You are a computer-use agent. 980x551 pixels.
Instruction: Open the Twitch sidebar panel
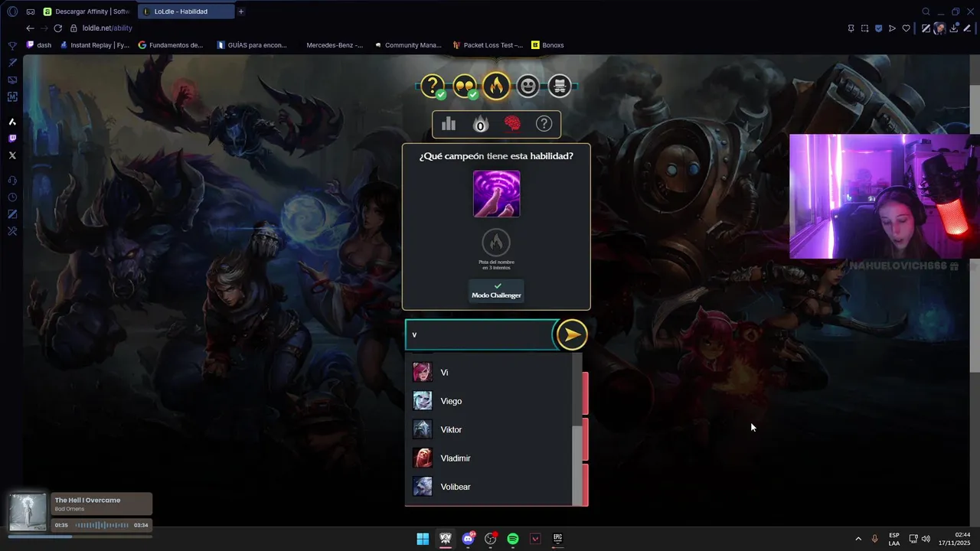pyautogui.click(x=12, y=139)
